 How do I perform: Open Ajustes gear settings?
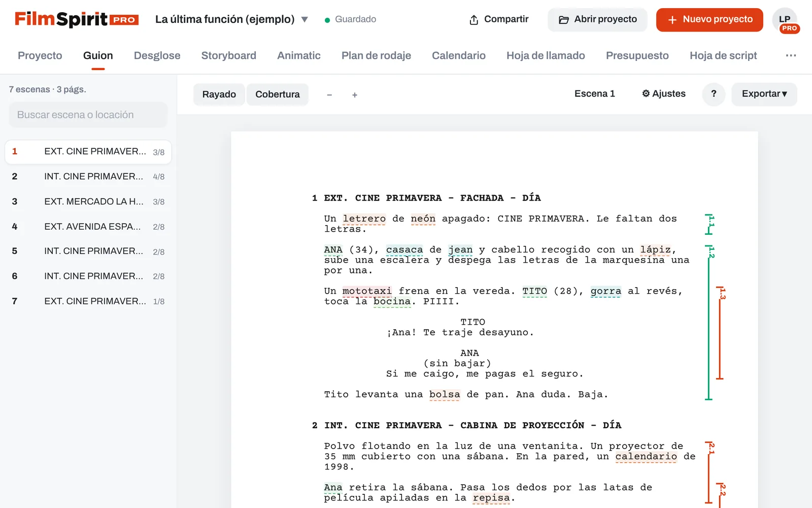pos(664,93)
